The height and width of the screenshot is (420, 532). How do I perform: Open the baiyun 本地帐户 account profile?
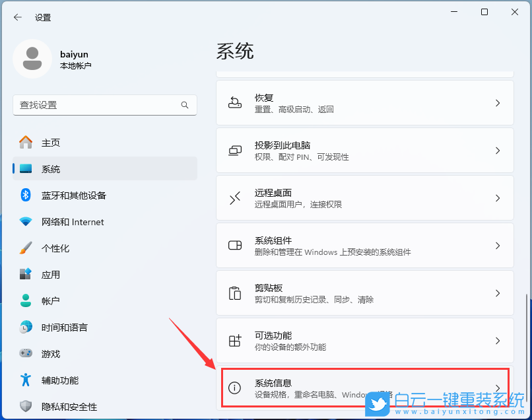click(x=73, y=59)
